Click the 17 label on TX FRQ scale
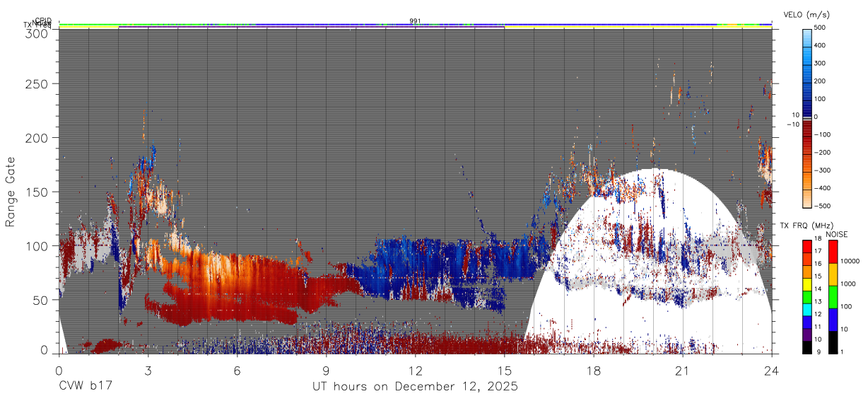This screenshot has height=401, width=868. (818, 251)
